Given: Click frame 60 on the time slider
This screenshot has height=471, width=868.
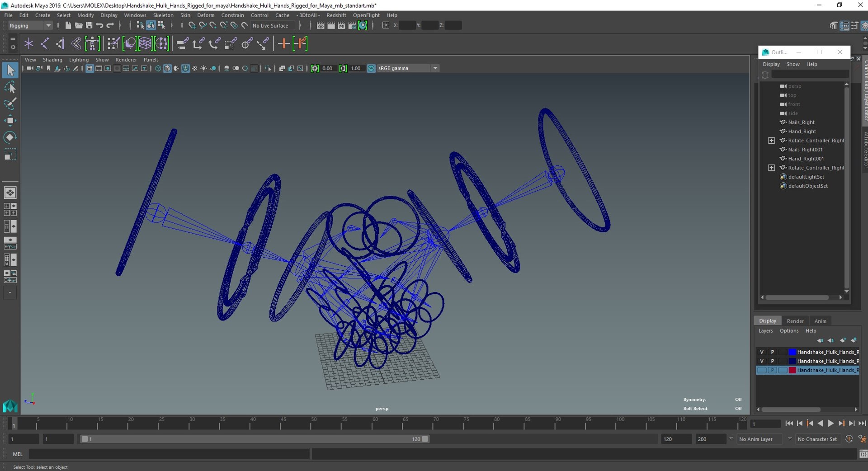Looking at the screenshot, I should 375,423.
